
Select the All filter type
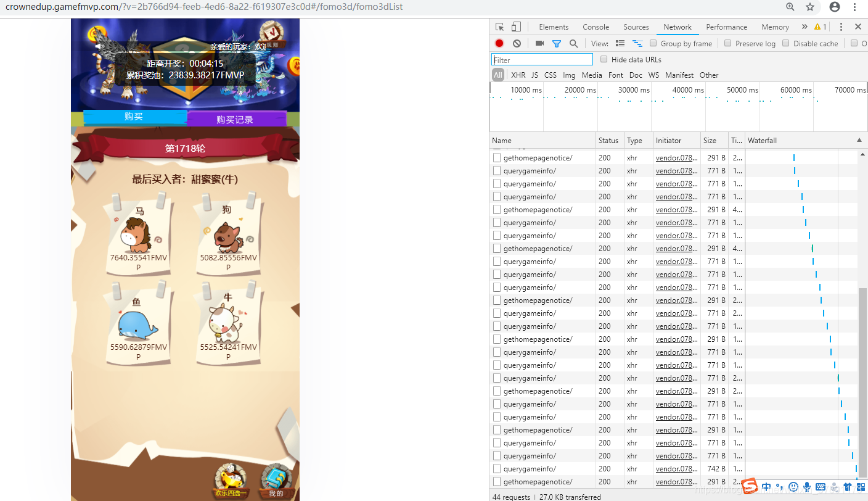pos(498,75)
